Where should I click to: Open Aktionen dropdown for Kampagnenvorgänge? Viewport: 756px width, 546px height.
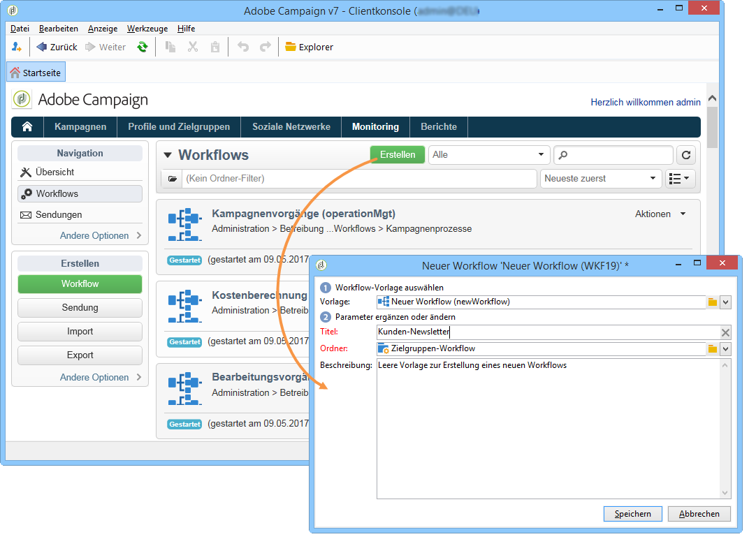(x=660, y=214)
